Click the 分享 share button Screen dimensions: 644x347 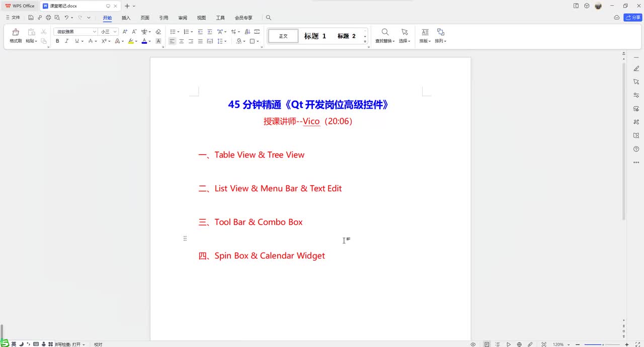click(x=633, y=18)
